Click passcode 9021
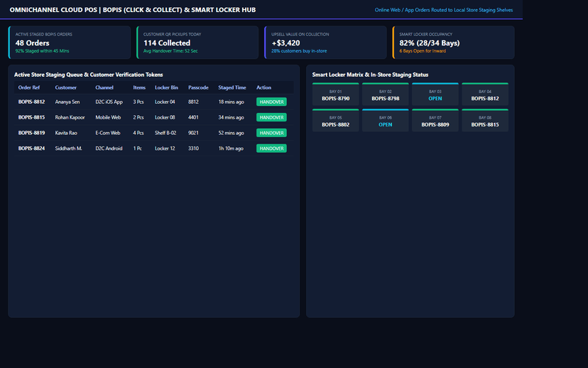The height and width of the screenshot is (368, 588). tap(193, 133)
